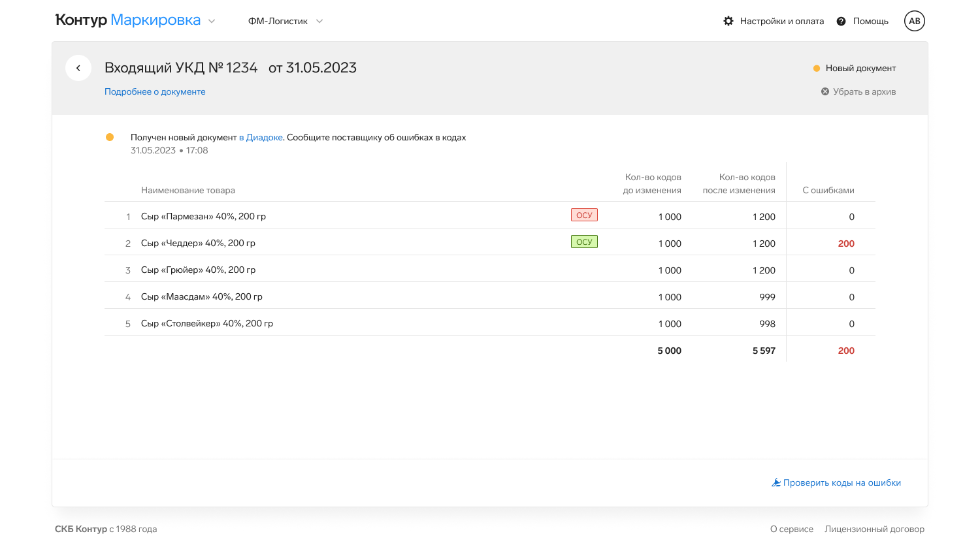Click the back arrow button

pyautogui.click(x=78, y=68)
